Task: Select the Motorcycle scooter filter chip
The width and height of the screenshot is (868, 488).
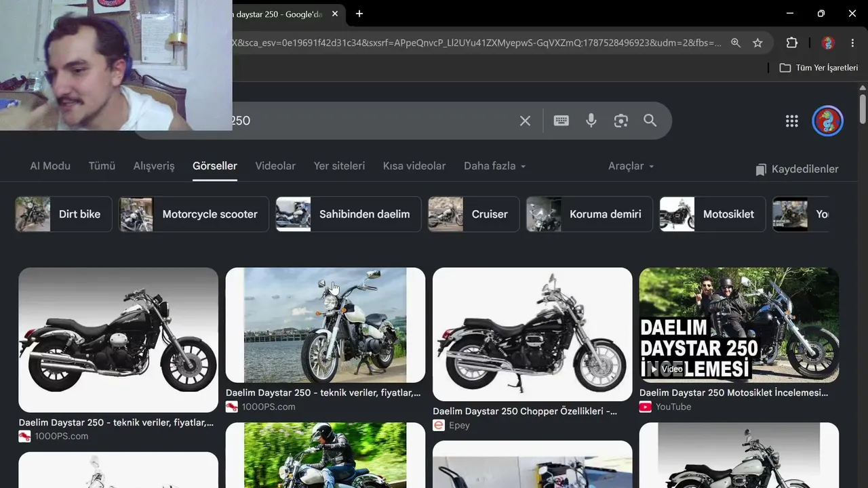Action: pyautogui.click(x=194, y=214)
